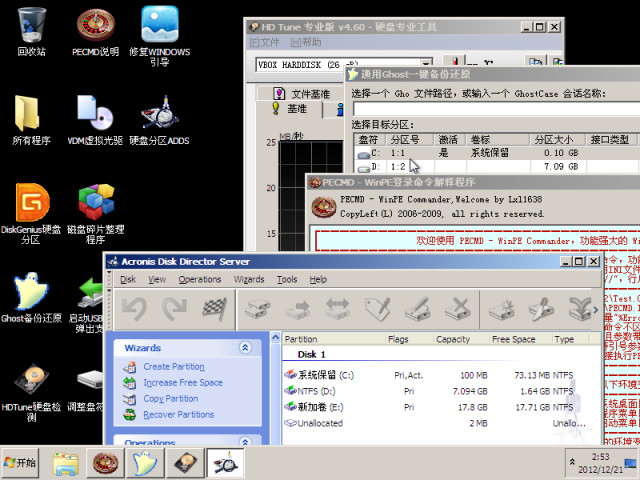Open the PECMD说明 desktop shortcut
The height and width of the screenshot is (480, 640).
[96, 33]
